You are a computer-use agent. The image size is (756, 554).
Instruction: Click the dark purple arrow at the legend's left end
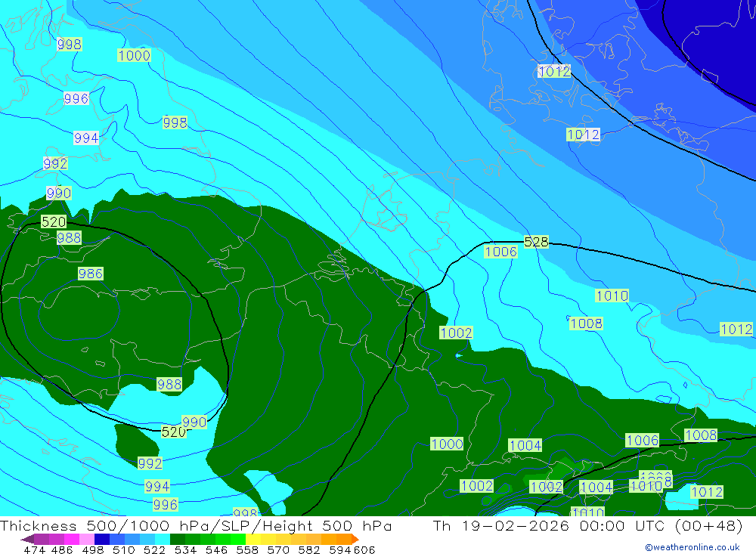pyautogui.click(x=27, y=539)
